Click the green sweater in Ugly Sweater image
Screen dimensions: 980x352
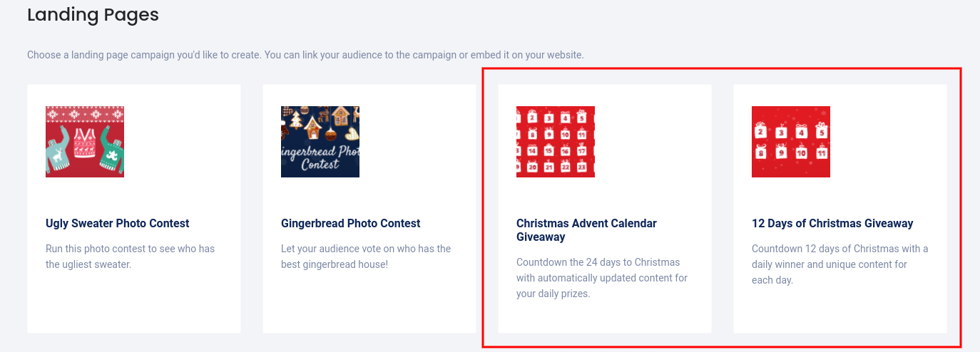(x=112, y=151)
